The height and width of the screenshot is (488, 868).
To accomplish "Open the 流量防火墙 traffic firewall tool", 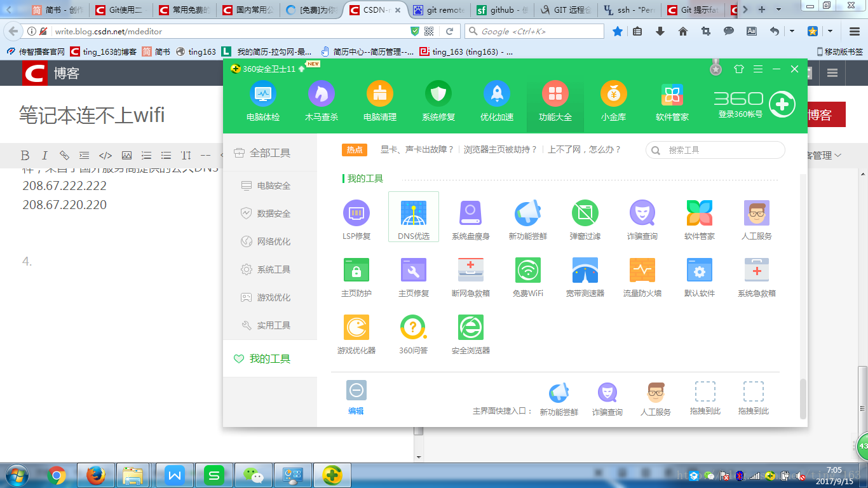I will [x=642, y=276].
